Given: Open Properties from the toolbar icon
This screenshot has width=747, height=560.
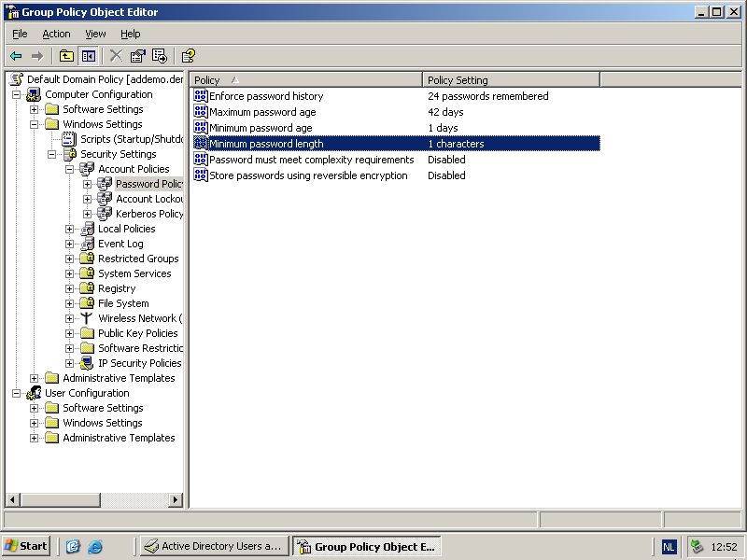Looking at the screenshot, I should (138, 56).
